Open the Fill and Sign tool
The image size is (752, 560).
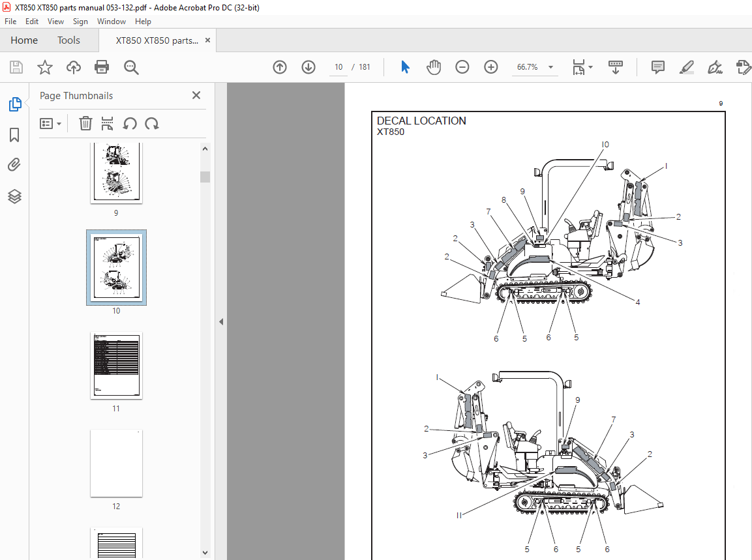tap(715, 67)
